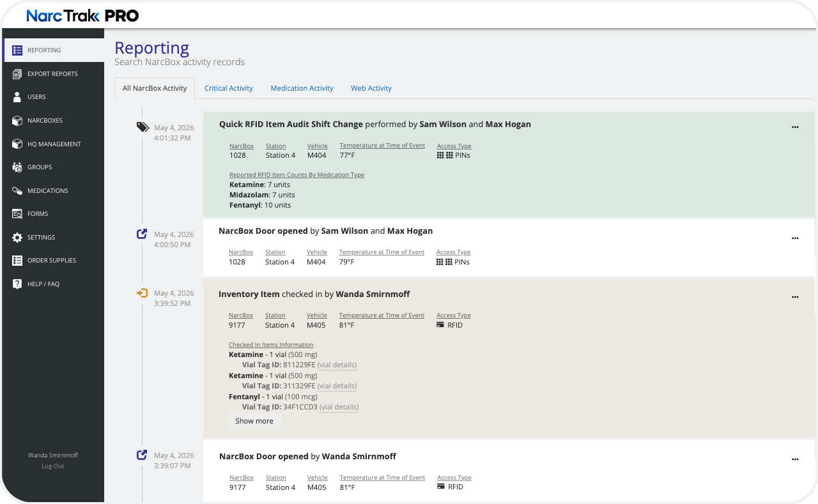
Task: Click the Export Reports documents icon
Action: coord(17,73)
